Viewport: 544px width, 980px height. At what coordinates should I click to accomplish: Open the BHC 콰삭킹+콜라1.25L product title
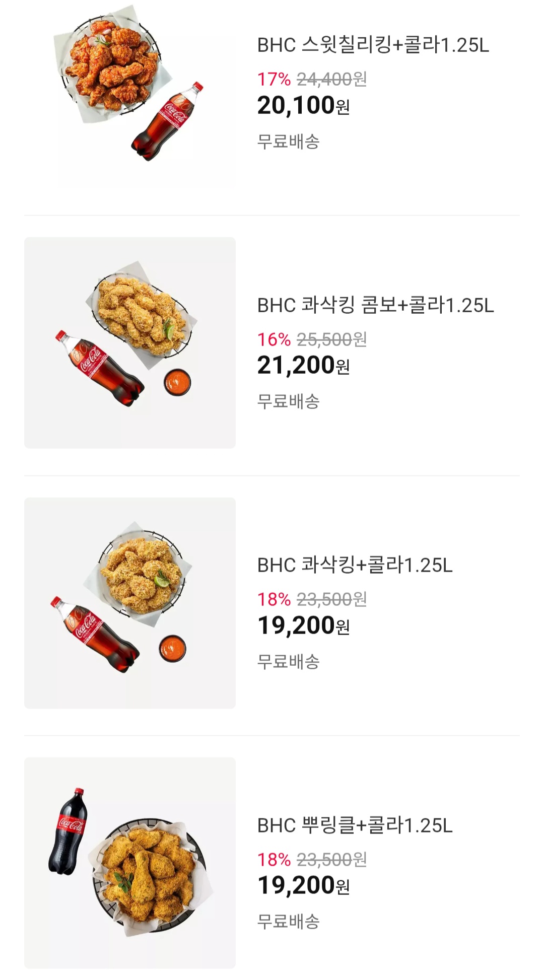click(x=355, y=565)
